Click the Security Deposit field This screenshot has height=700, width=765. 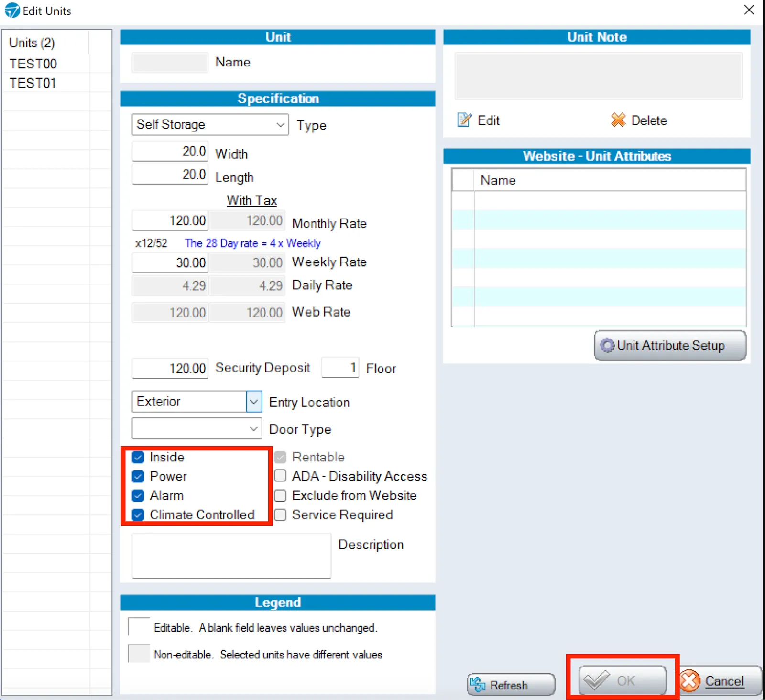(x=170, y=368)
